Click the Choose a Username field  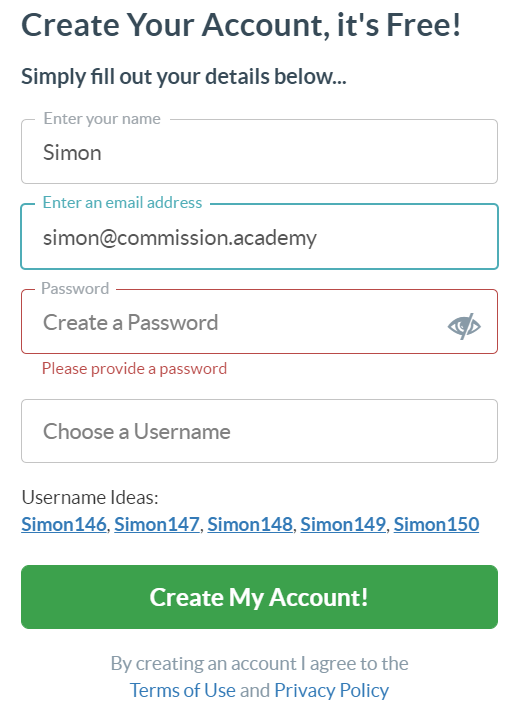point(259,431)
